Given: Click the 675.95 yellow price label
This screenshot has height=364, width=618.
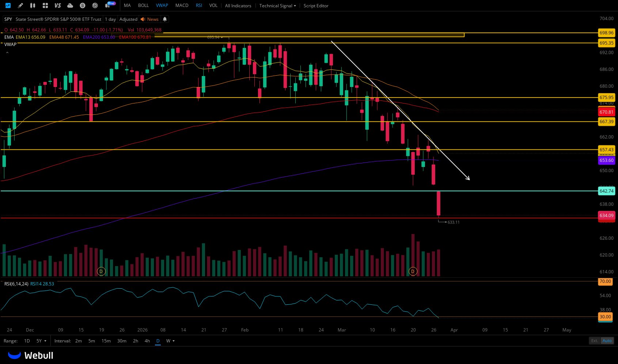Looking at the screenshot, I should coord(606,97).
